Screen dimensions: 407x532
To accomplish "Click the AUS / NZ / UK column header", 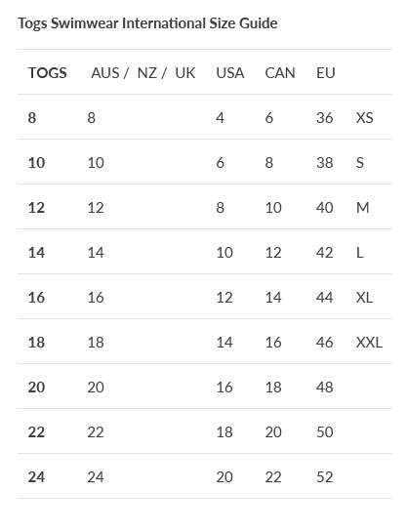I will point(143,73).
